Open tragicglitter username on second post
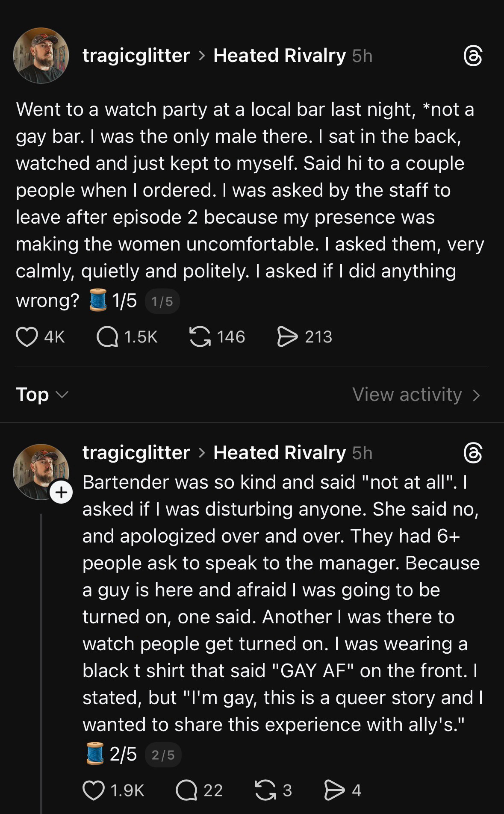 coord(136,452)
